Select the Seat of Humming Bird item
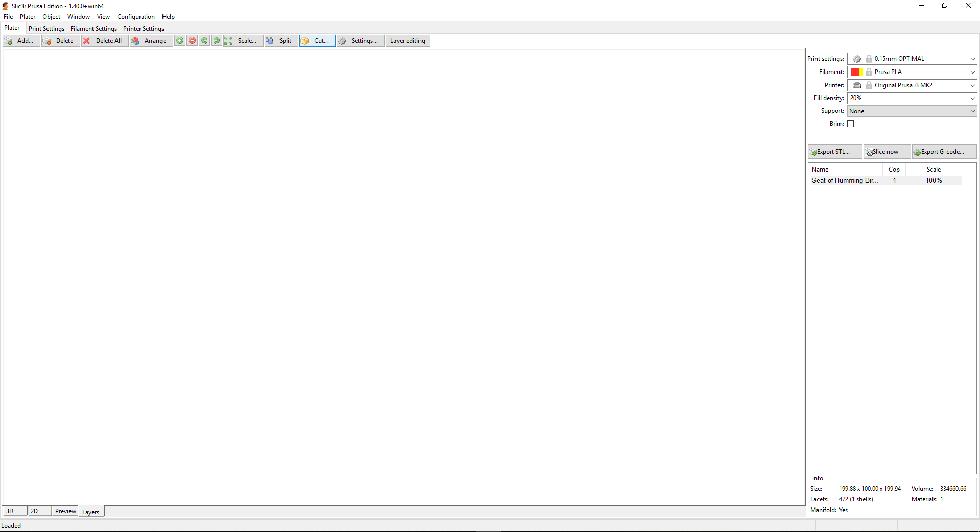The height and width of the screenshot is (532, 980). pos(844,180)
